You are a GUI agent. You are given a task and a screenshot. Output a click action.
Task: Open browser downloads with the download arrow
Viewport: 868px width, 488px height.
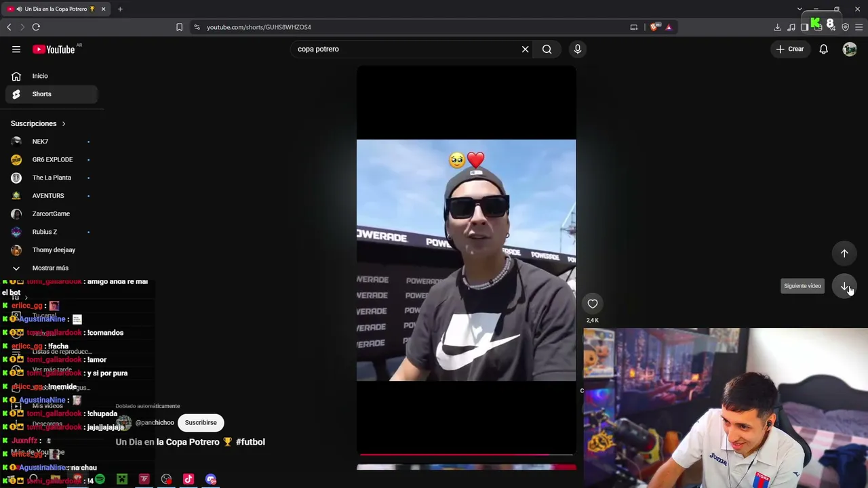click(x=777, y=27)
